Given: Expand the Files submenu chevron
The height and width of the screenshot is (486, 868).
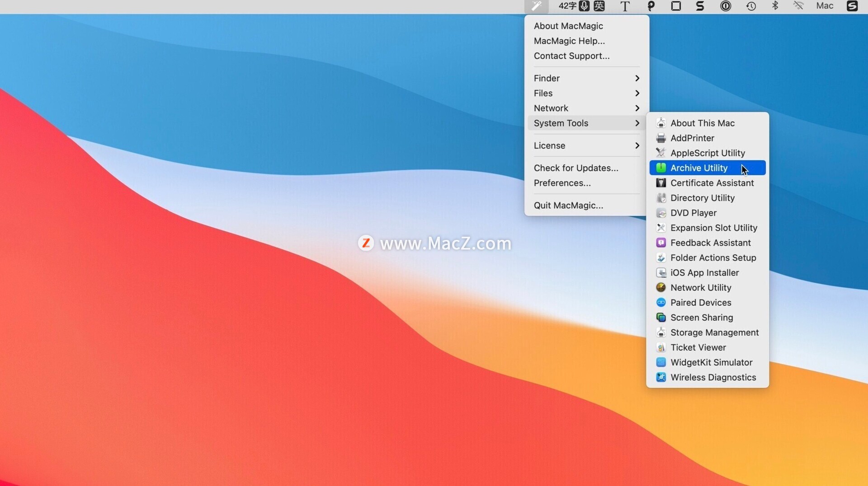Looking at the screenshot, I should pos(637,93).
